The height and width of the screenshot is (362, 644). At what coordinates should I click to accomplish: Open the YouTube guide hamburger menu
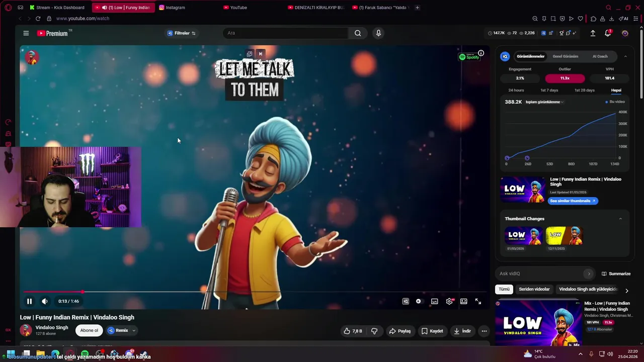(x=26, y=33)
